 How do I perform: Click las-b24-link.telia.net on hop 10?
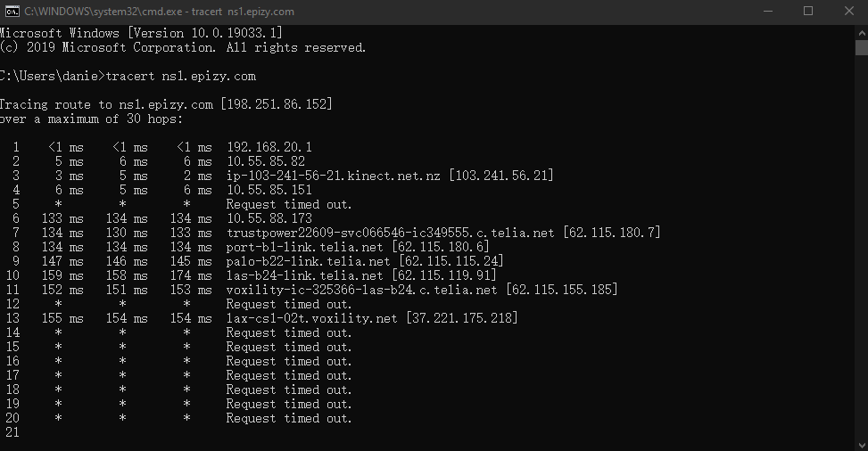304,275
